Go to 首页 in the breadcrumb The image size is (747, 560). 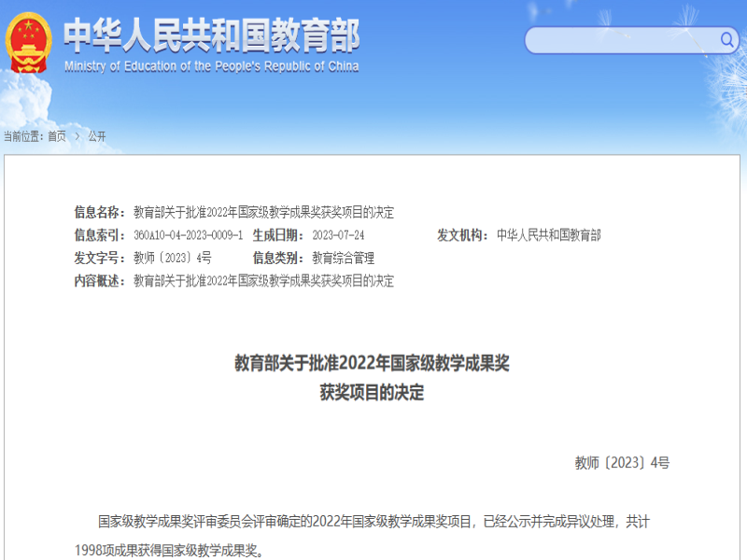click(x=57, y=136)
